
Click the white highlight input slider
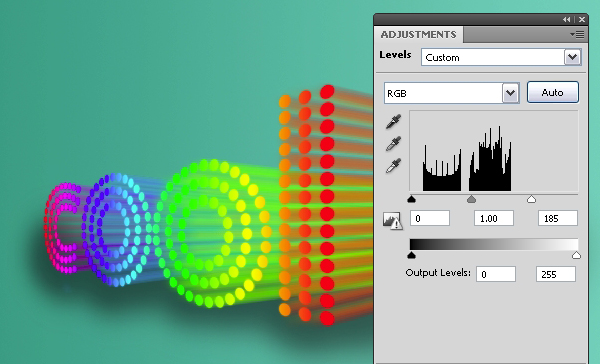pyautogui.click(x=531, y=199)
